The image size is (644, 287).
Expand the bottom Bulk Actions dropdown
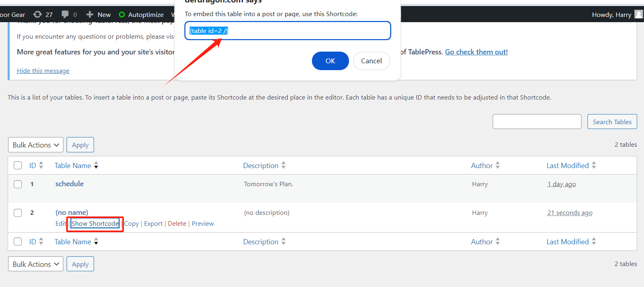coord(36,264)
